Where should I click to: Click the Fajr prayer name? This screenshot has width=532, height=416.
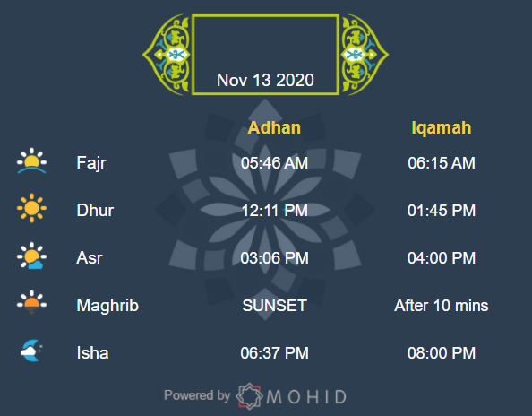coord(91,163)
